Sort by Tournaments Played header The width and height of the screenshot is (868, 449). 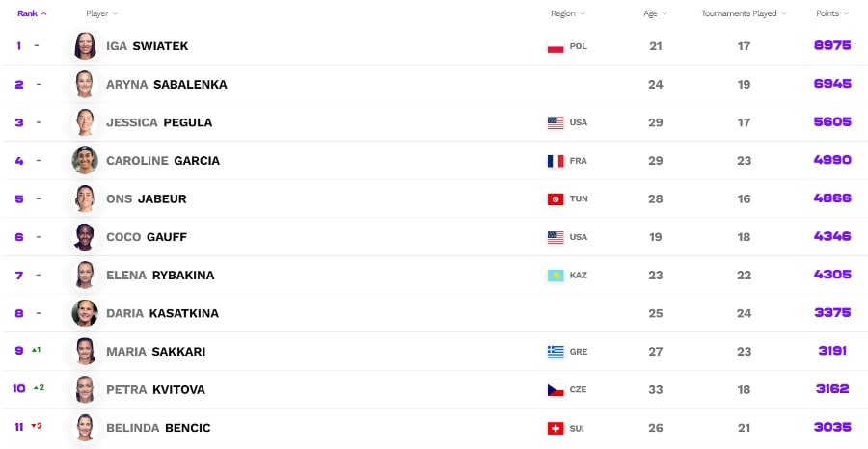click(x=744, y=13)
